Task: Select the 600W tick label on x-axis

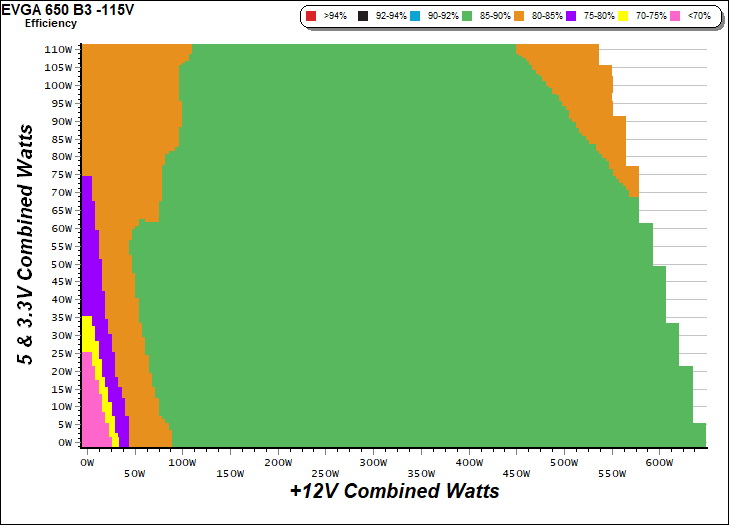Action: tap(660, 463)
